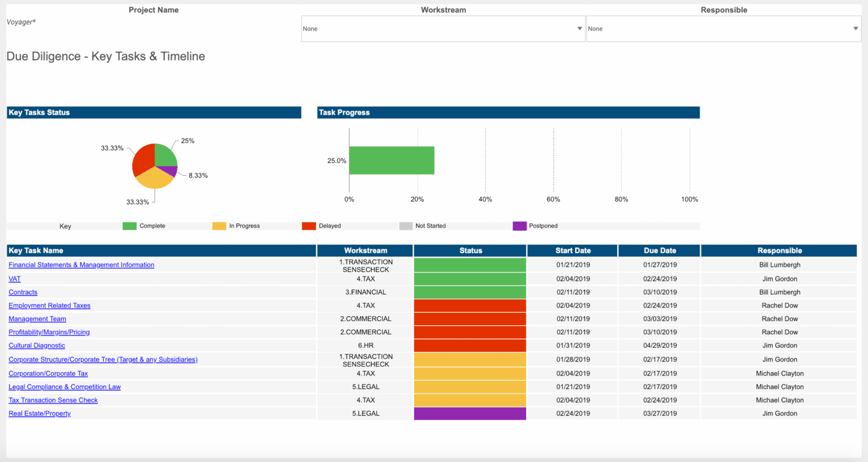Open Financial Statements & Management Information link
868x462 pixels.
tap(81, 265)
